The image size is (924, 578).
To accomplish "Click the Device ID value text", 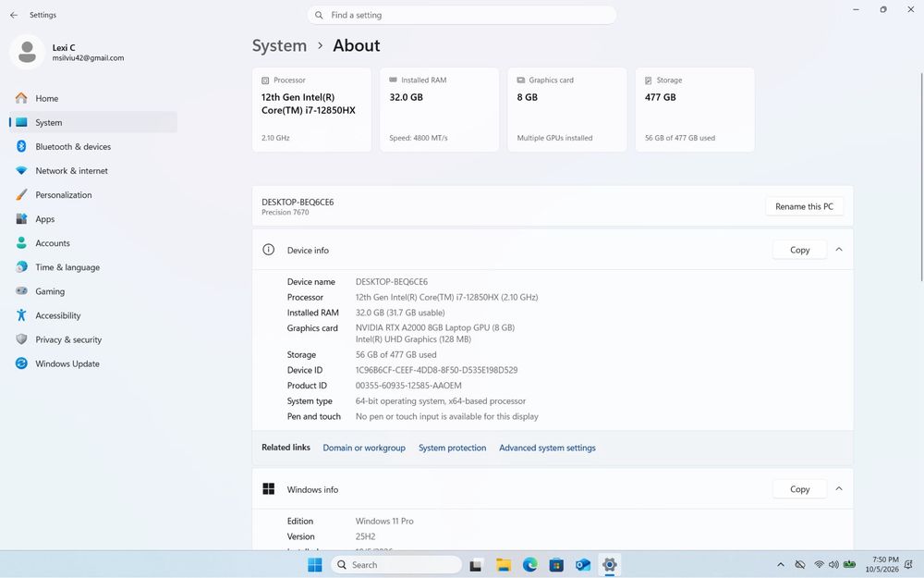I will coord(437,370).
